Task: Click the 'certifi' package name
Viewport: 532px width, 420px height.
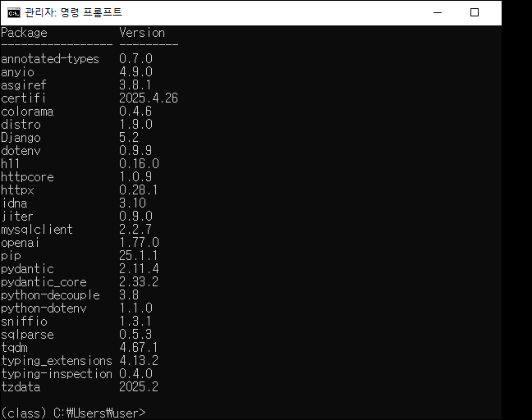Action: point(23,98)
